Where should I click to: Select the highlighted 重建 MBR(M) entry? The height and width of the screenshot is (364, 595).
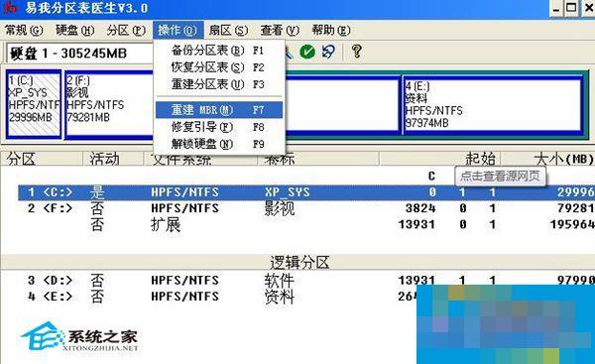219,110
